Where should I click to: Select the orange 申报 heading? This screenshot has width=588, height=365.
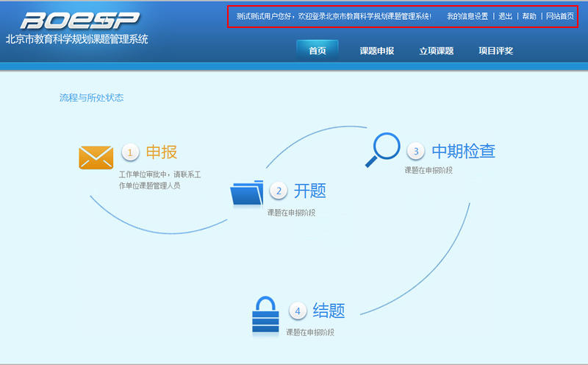pos(162,152)
